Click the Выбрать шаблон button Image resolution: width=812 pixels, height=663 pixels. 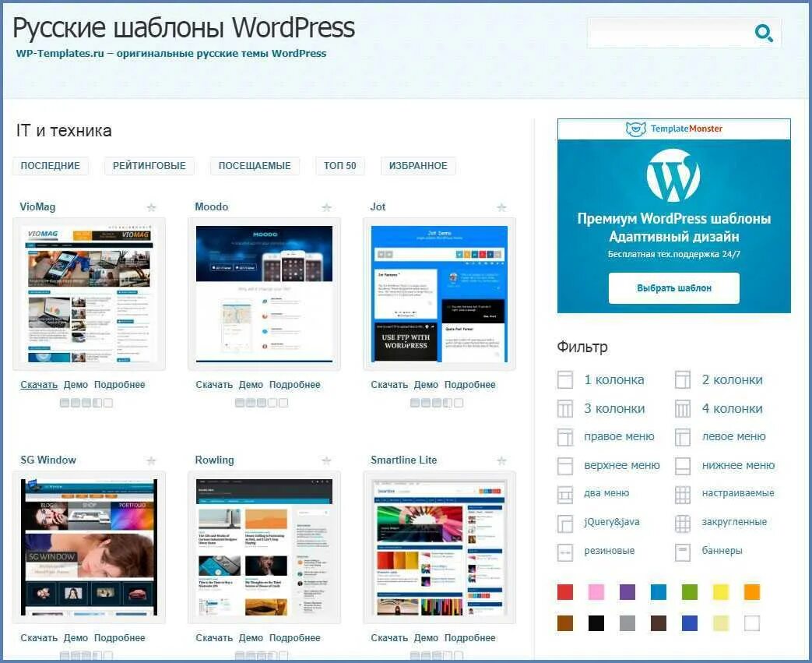pos(673,288)
